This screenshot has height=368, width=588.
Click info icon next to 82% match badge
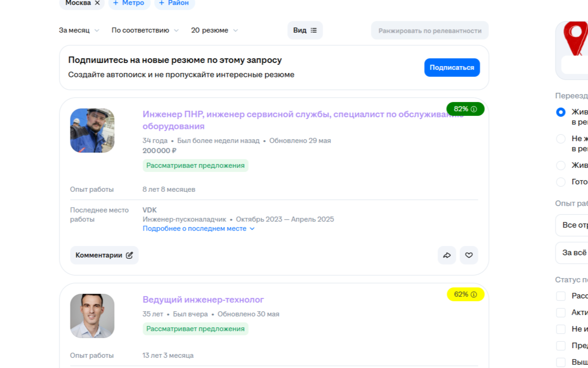473,109
